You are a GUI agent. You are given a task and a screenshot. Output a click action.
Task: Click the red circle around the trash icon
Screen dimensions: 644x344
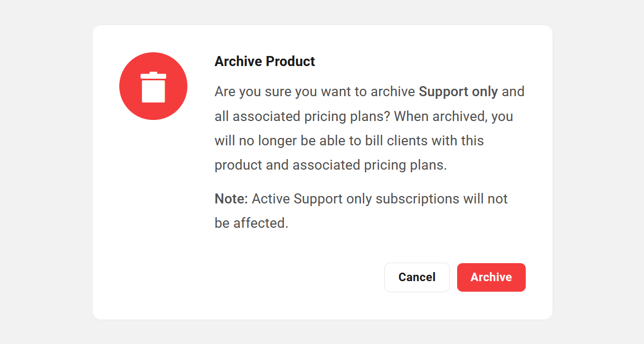pyautogui.click(x=128, y=100)
